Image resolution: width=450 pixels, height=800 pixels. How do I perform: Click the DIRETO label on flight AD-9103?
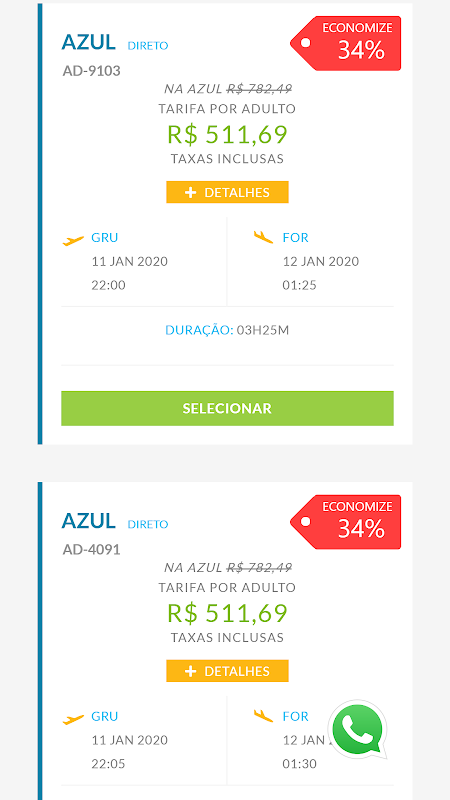coord(148,46)
